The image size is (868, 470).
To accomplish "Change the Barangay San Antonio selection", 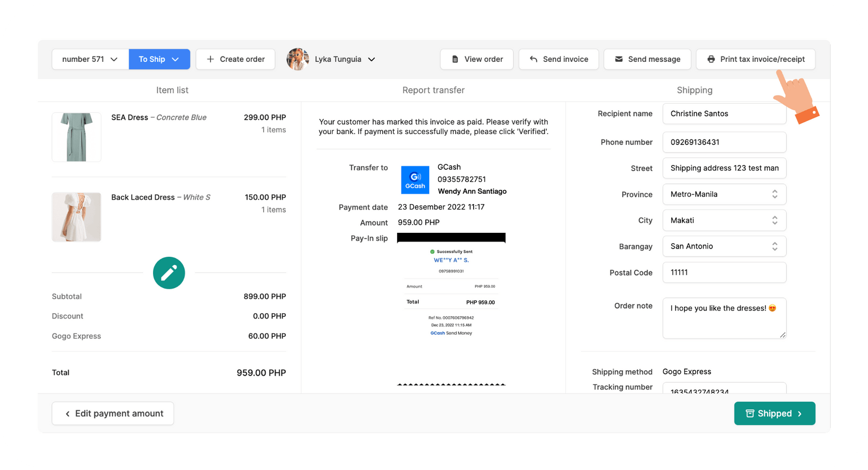I will [x=724, y=246].
